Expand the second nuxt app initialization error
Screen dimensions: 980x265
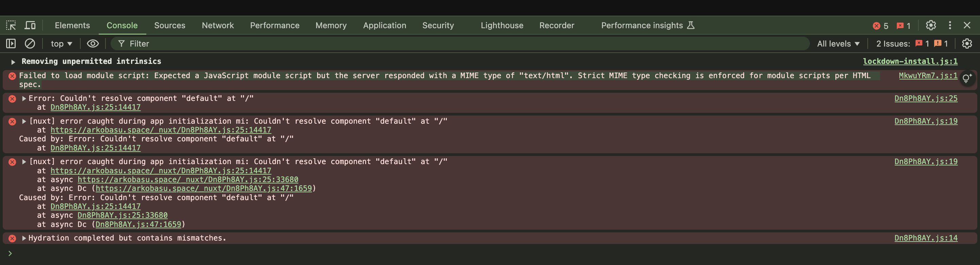(x=24, y=162)
